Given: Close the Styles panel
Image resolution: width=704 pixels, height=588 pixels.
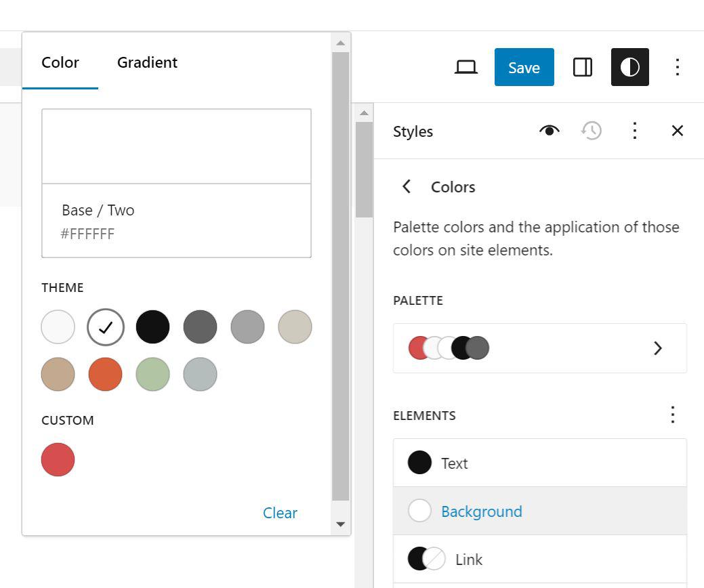Looking at the screenshot, I should pos(677,131).
